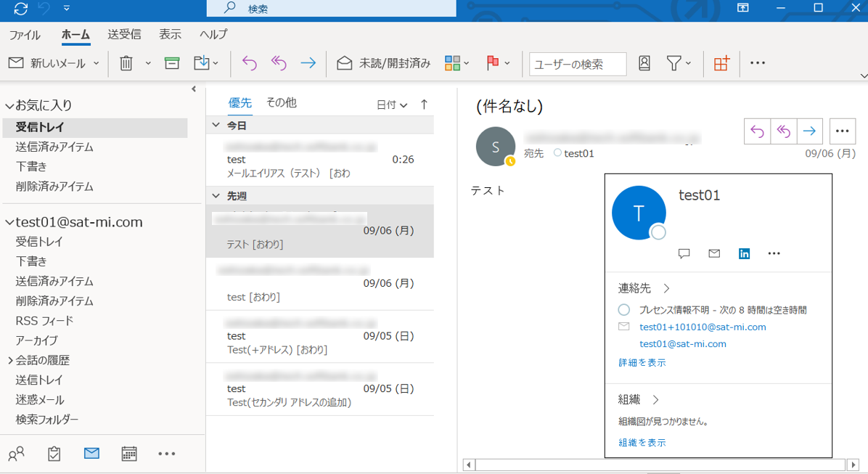The image size is (868, 474).
Task: Select 送信済みアイテム under favorites
Action: click(x=54, y=147)
